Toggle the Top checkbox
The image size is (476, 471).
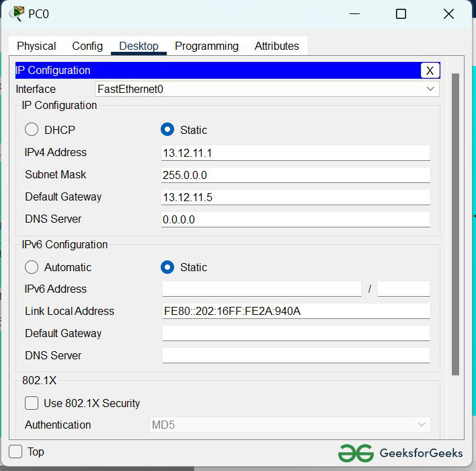click(x=15, y=451)
